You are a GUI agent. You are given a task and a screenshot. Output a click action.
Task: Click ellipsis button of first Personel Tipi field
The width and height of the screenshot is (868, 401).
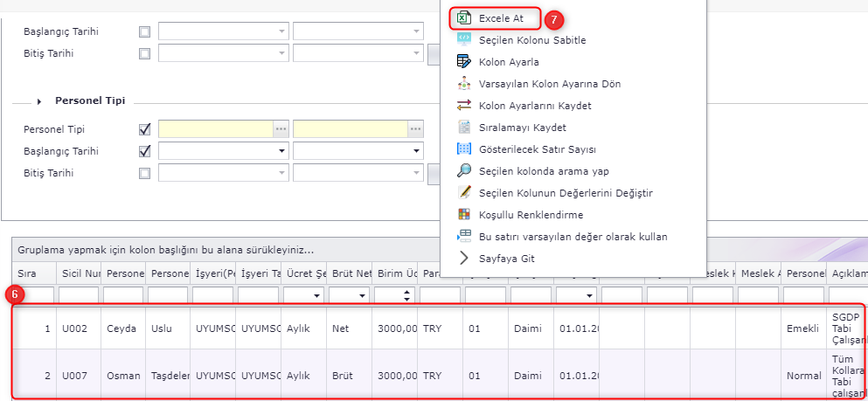[281, 129]
